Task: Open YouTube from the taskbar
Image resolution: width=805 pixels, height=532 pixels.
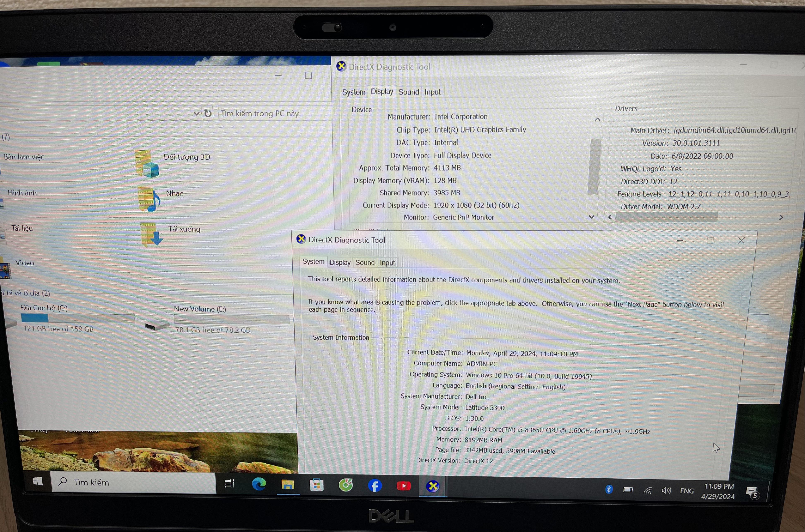Action: coord(403,486)
